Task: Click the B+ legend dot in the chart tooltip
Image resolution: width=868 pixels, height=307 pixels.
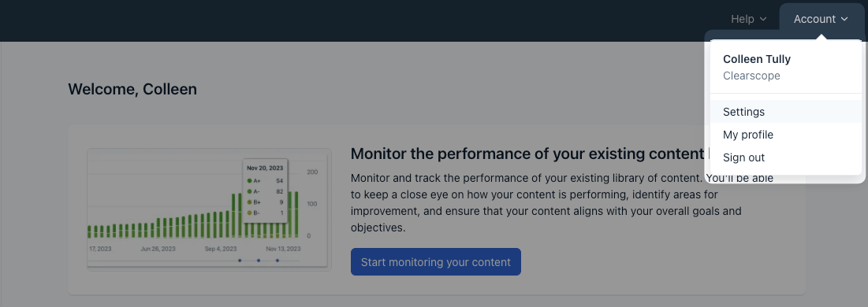Action: pyautogui.click(x=250, y=202)
